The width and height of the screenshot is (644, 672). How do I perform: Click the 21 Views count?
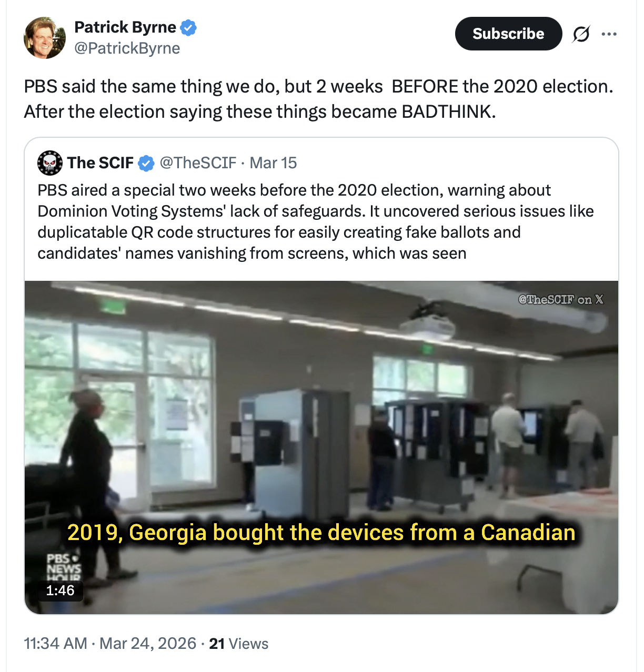coord(238,644)
